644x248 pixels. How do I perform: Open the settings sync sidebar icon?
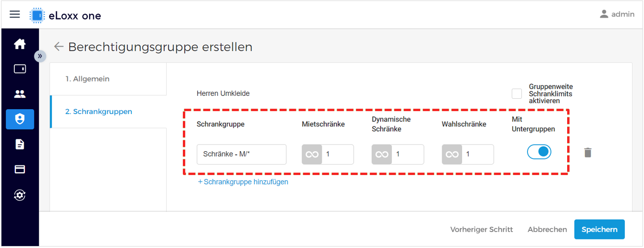(x=20, y=195)
